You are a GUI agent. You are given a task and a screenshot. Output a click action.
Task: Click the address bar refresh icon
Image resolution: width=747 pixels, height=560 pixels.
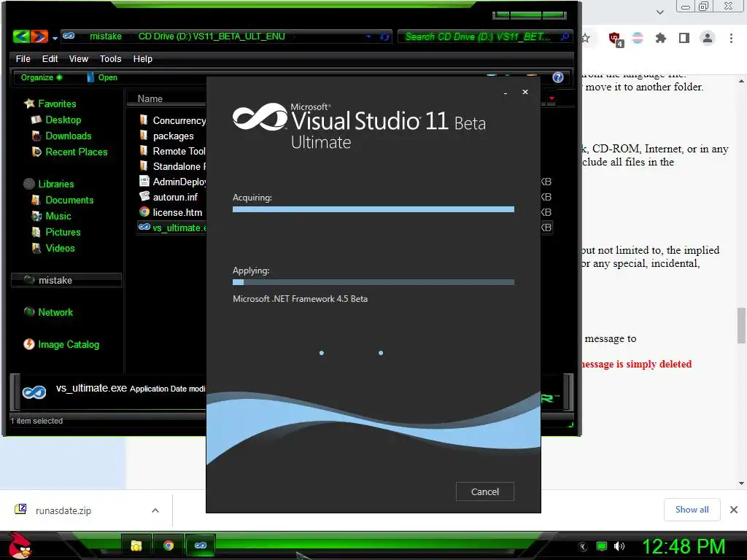coord(384,36)
